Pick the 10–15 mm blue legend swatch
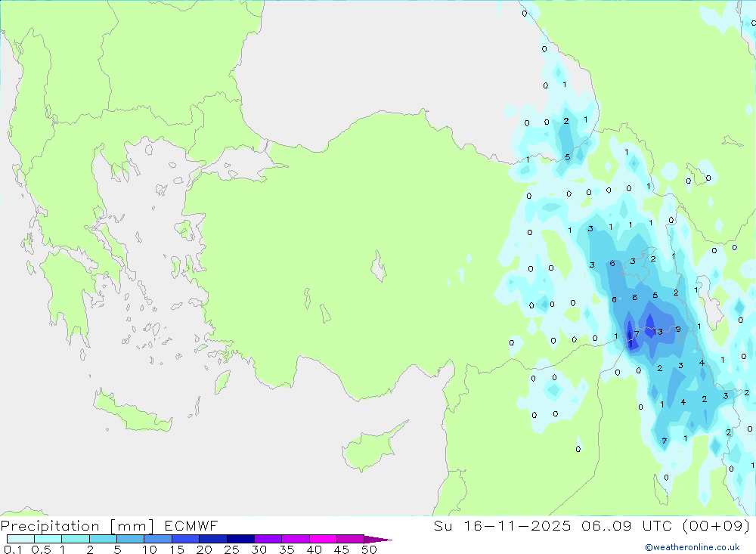Image resolution: width=756 pixels, height=554 pixels. (x=158, y=539)
